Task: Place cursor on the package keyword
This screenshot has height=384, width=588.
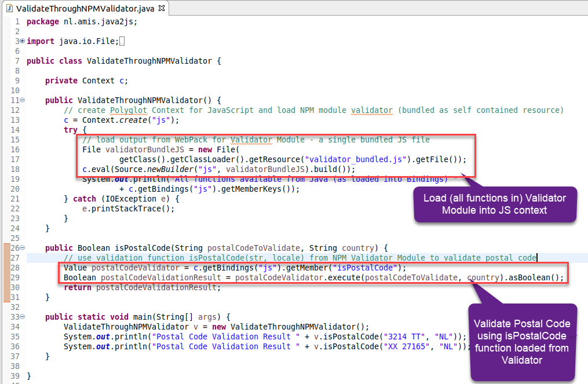Action: tap(42, 21)
